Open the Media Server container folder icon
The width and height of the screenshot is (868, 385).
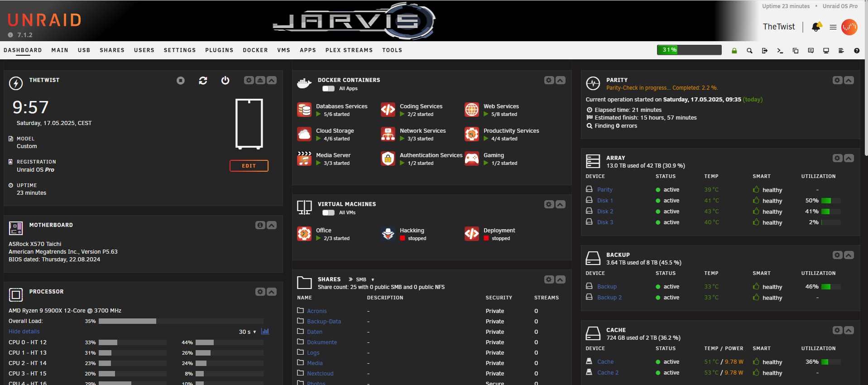304,159
